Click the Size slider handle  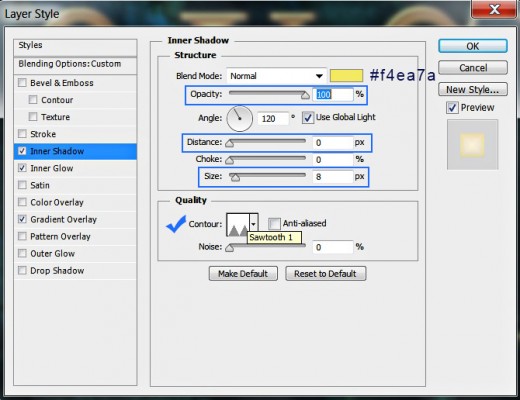pyautogui.click(x=235, y=177)
